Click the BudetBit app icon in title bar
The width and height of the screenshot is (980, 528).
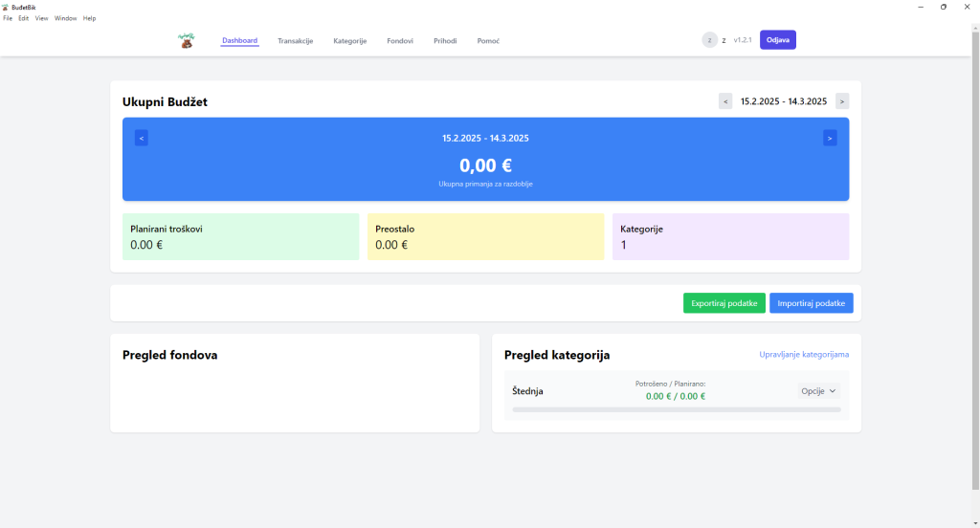(6, 7)
